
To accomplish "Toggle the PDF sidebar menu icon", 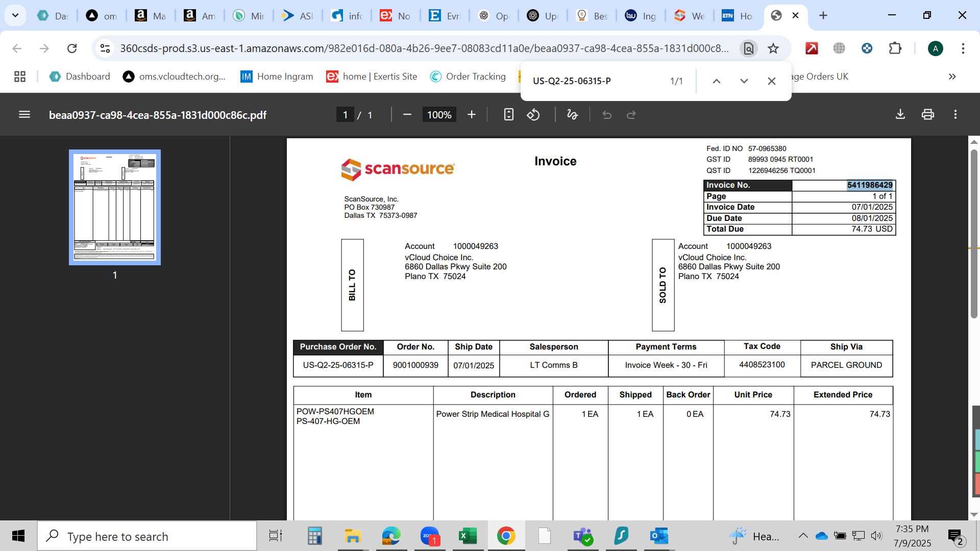I will click(24, 115).
